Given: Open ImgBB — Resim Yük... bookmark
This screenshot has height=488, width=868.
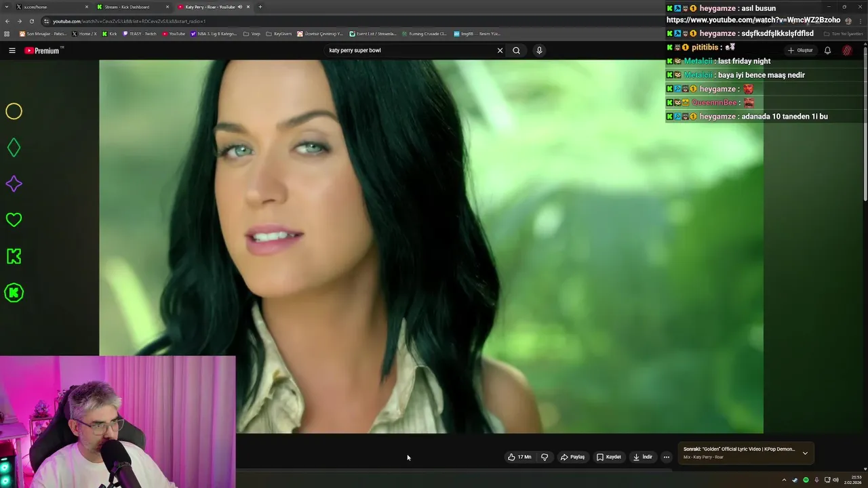Looking at the screenshot, I should point(477,33).
